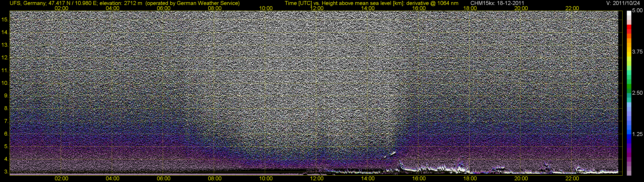The height and width of the screenshot is (182, 644).
Task: Click the 16:00 label on the bottom time axis
Action: click(419, 179)
